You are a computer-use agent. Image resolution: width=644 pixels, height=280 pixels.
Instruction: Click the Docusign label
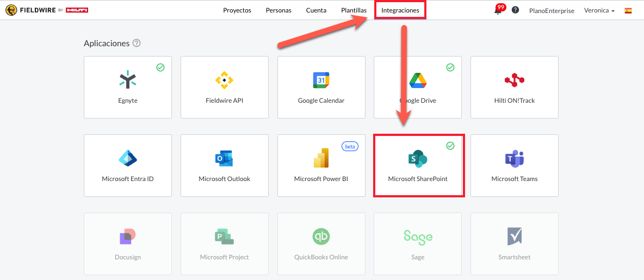point(128,257)
